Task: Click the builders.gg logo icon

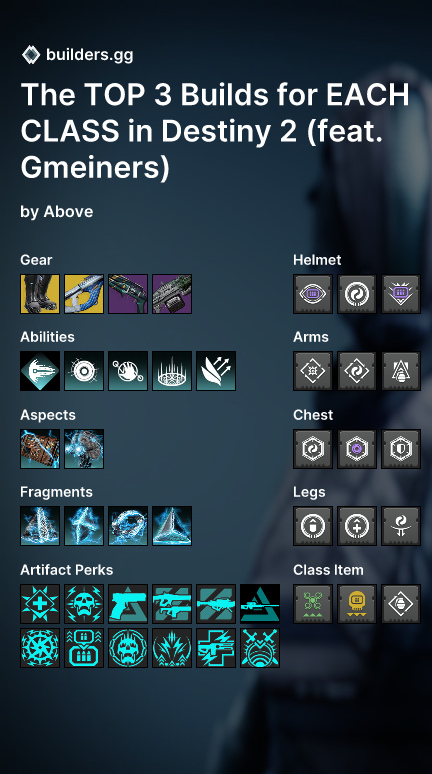Action: [x=31, y=54]
